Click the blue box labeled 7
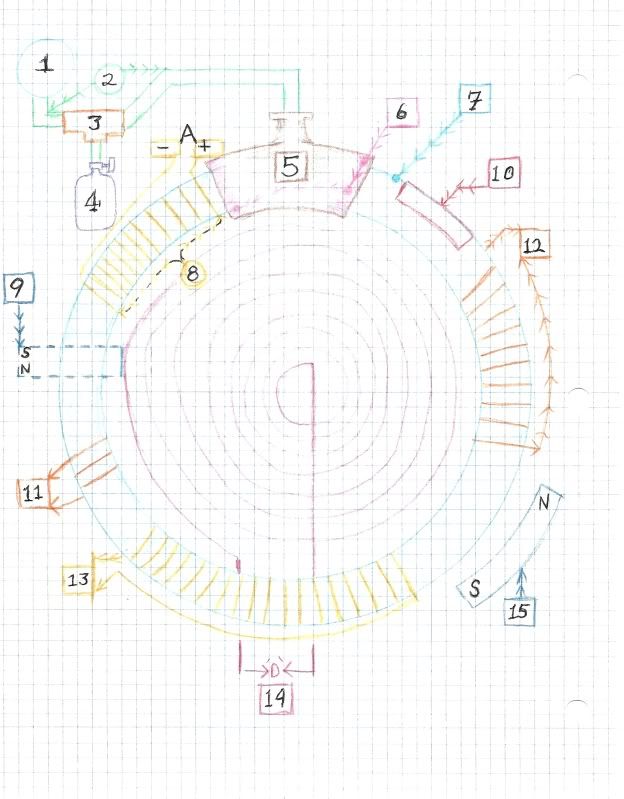The height and width of the screenshot is (799, 624). pyautogui.click(x=474, y=100)
